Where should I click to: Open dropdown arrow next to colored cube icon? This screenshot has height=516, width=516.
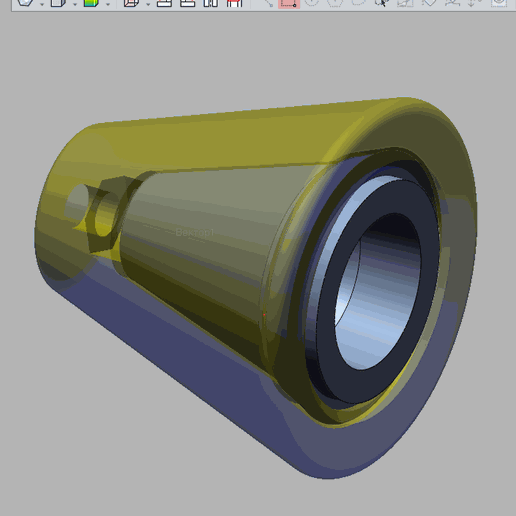108,4
